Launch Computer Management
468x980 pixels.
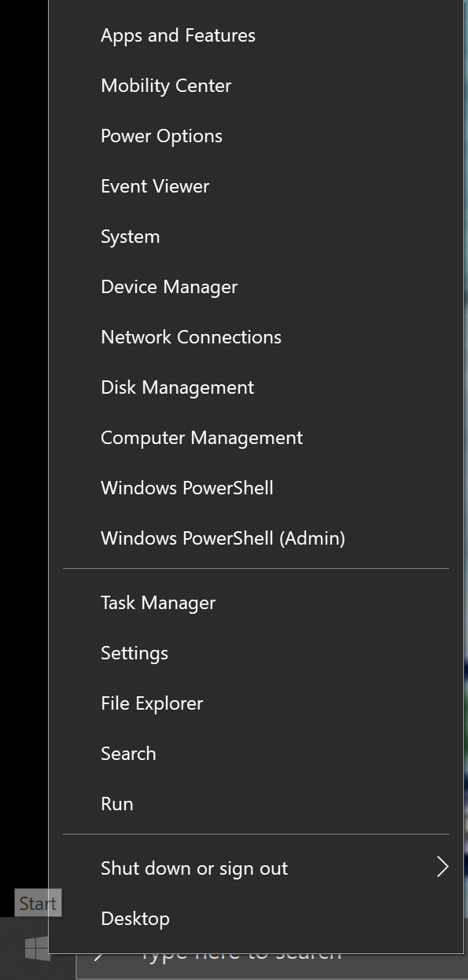point(256,438)
